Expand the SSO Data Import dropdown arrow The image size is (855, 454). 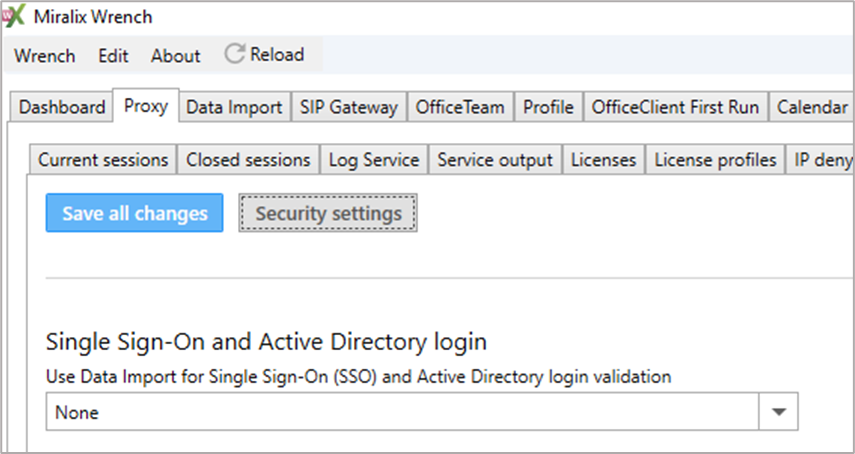point(779,411)
